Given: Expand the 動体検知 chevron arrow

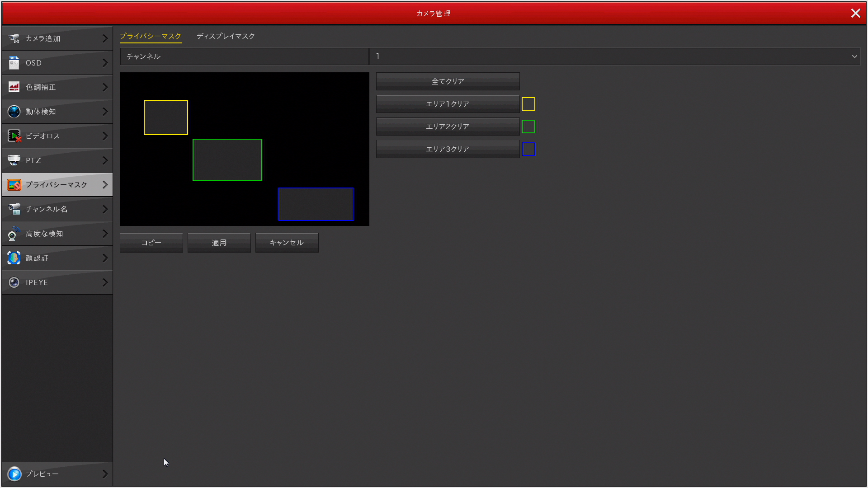Looking at the screenshot, I should (x=105, y=112).
